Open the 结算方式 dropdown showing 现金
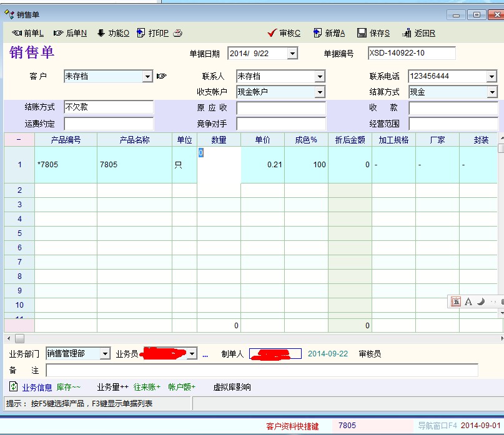 (492, 92)
